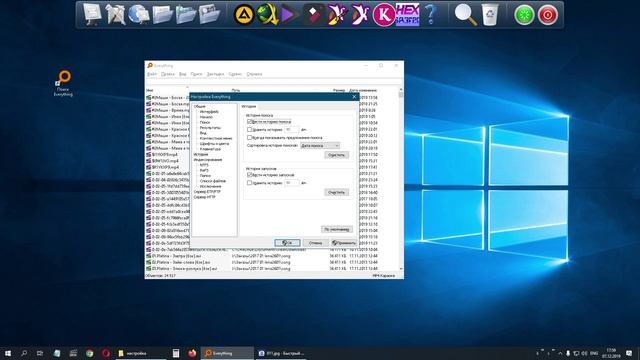Launch Opera from the taskbar

click(106, 353)
